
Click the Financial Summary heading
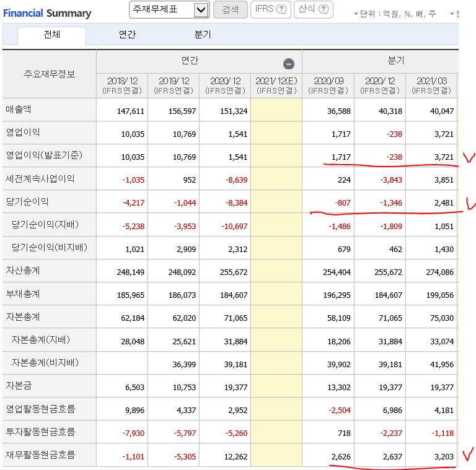(x=47, y=14)
